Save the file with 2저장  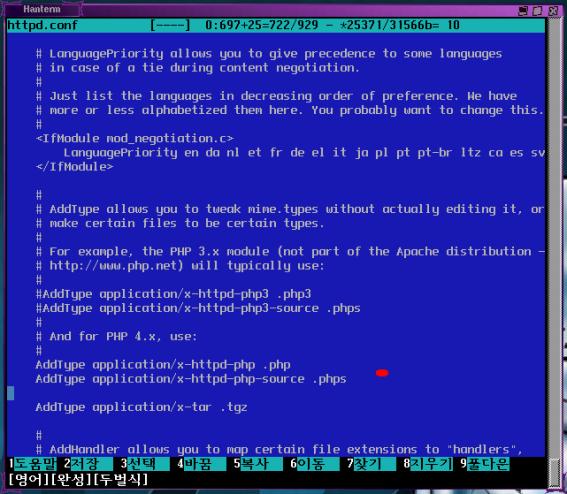click(88, 464)
